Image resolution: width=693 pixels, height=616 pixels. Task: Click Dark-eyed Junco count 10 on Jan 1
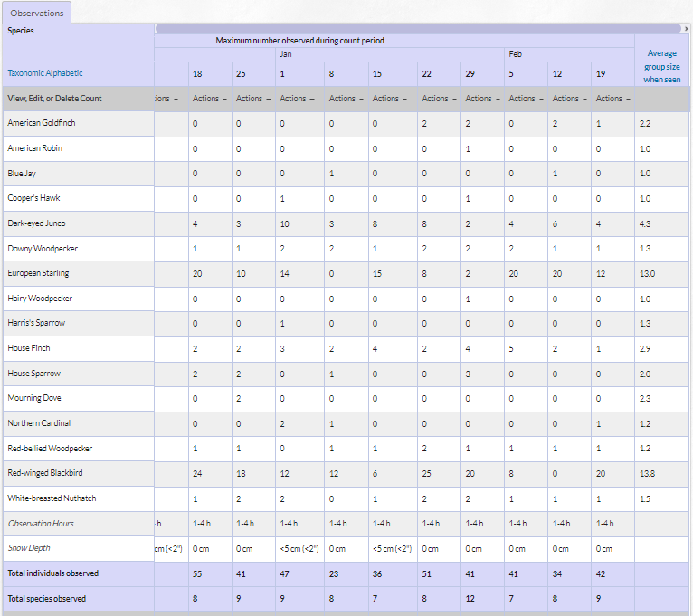[x=284, y=224]
